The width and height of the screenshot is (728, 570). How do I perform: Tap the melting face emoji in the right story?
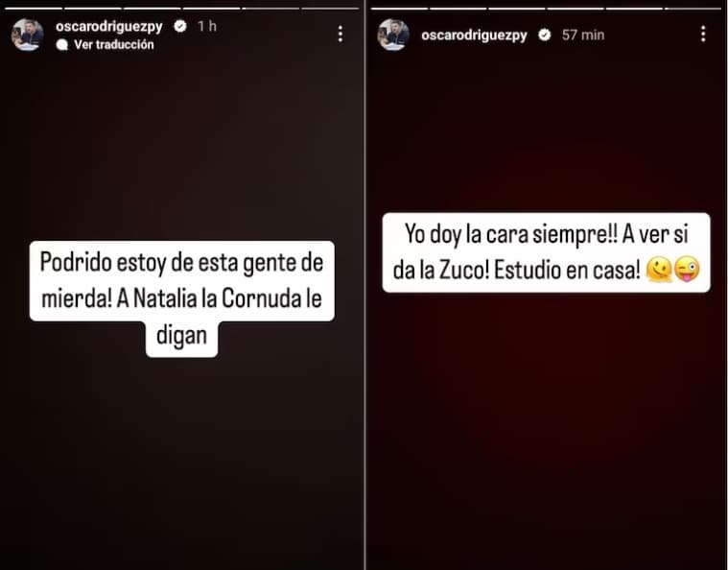[658, 270]
